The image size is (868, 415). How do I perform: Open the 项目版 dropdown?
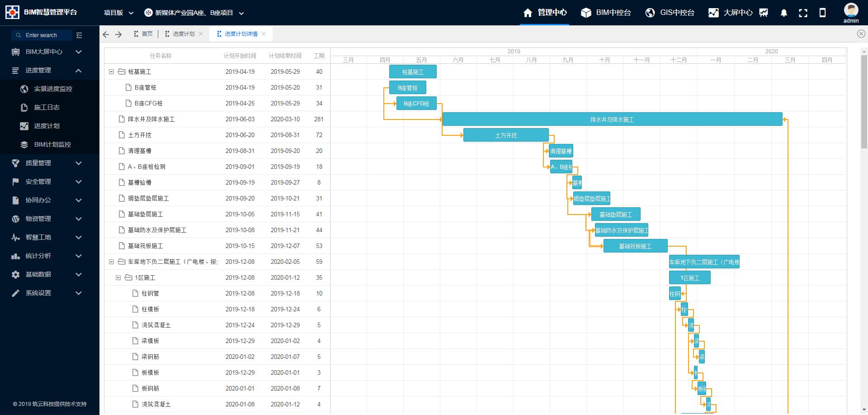pos(118,13)
